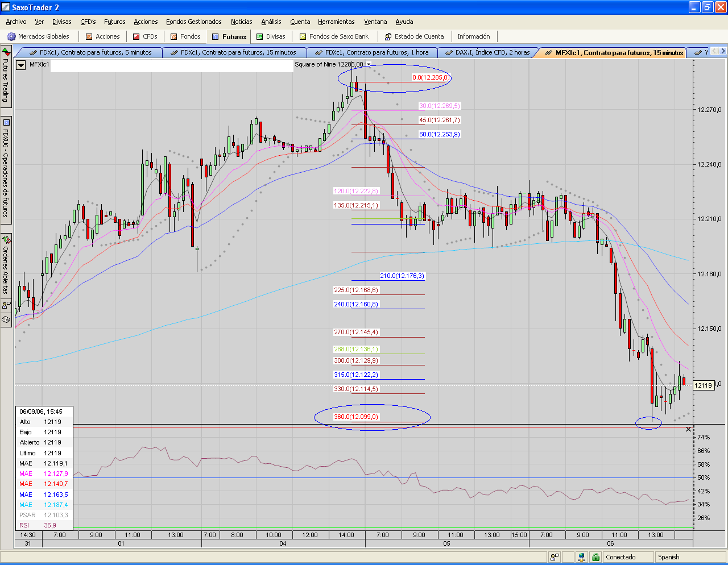Click the PSAR 12.103,3 row

coord(44,515)
